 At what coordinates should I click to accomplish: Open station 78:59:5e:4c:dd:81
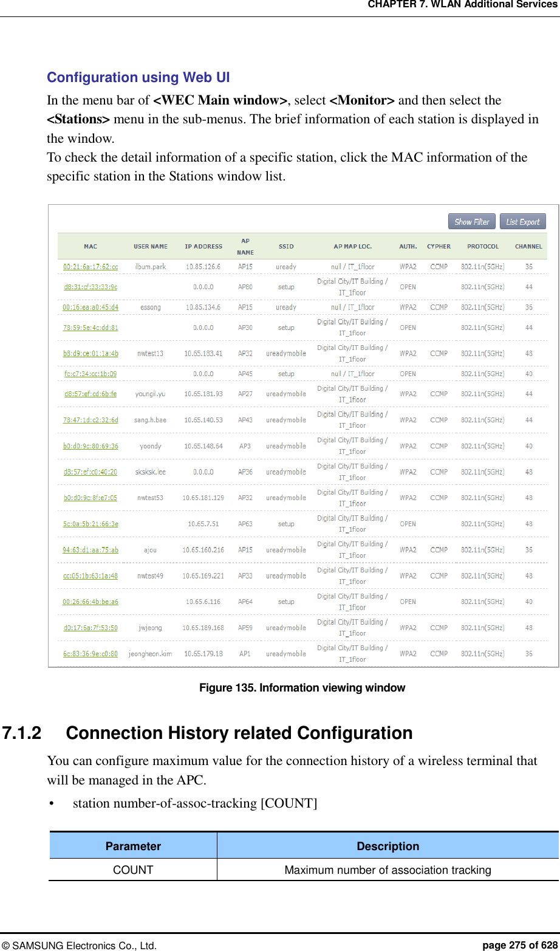[x=90, y=328]
